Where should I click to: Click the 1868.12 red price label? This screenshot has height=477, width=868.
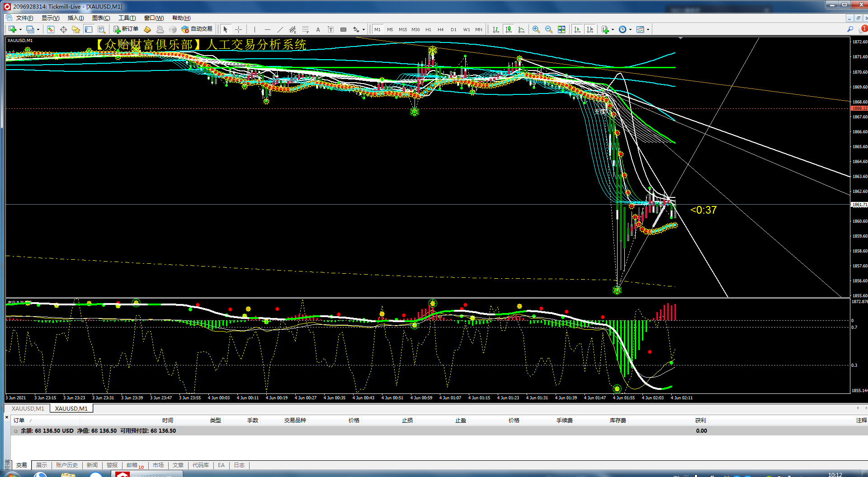(x=859, y=108)
